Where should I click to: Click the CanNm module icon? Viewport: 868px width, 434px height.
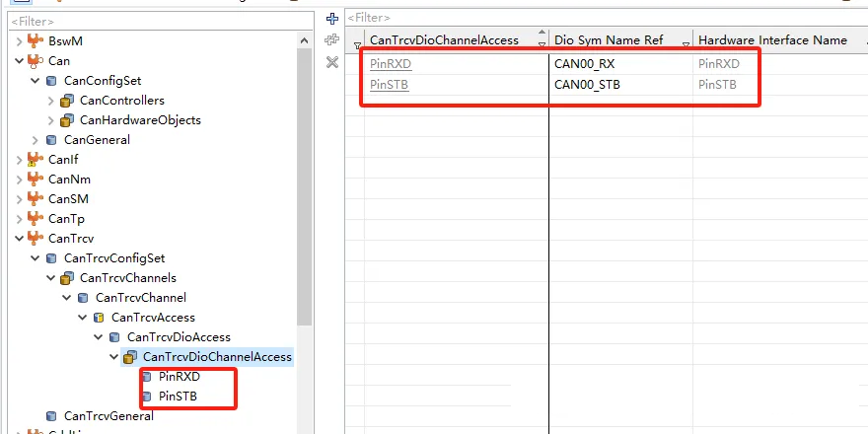[x=36, y=180]
